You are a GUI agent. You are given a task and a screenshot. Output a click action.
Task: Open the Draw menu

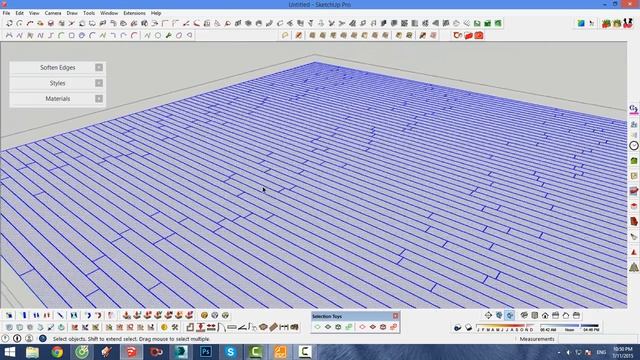point(72,13)
